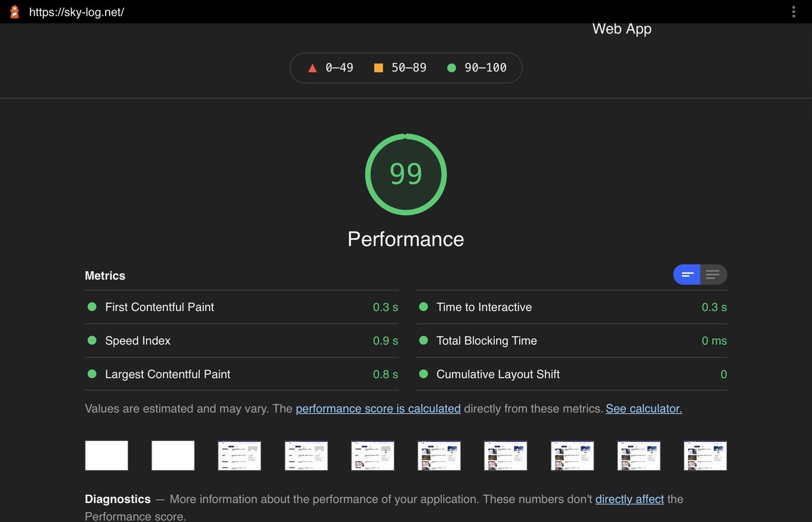This screenshot has height=522, width=812.
Task: Select the compact metrics view toggle
Action: (x=687, y=275)
